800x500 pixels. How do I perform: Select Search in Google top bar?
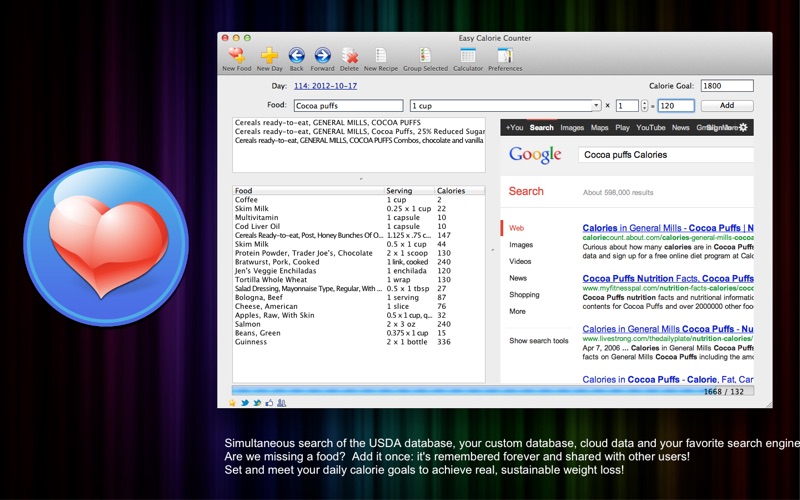541,128
